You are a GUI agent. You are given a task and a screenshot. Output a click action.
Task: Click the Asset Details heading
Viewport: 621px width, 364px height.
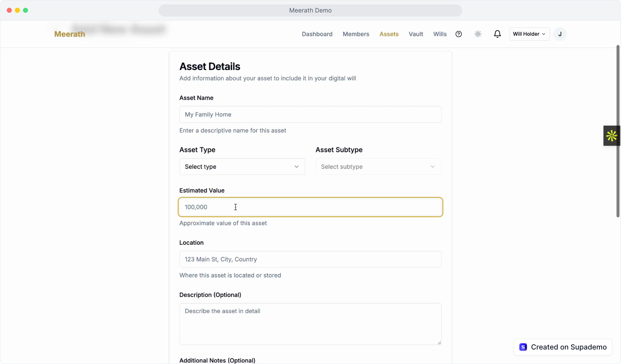pyautogui.click(x=210, y=66)
